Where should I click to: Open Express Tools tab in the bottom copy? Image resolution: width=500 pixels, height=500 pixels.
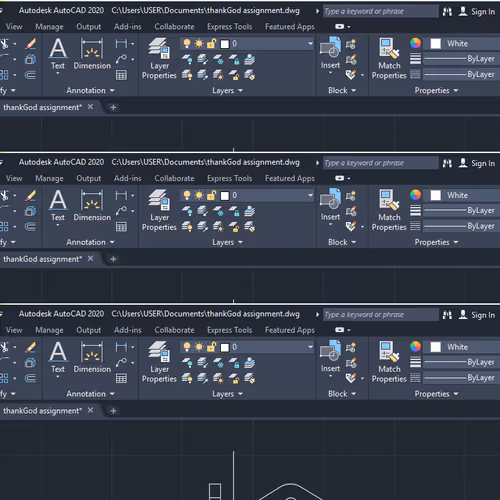[x=230, y=330]
